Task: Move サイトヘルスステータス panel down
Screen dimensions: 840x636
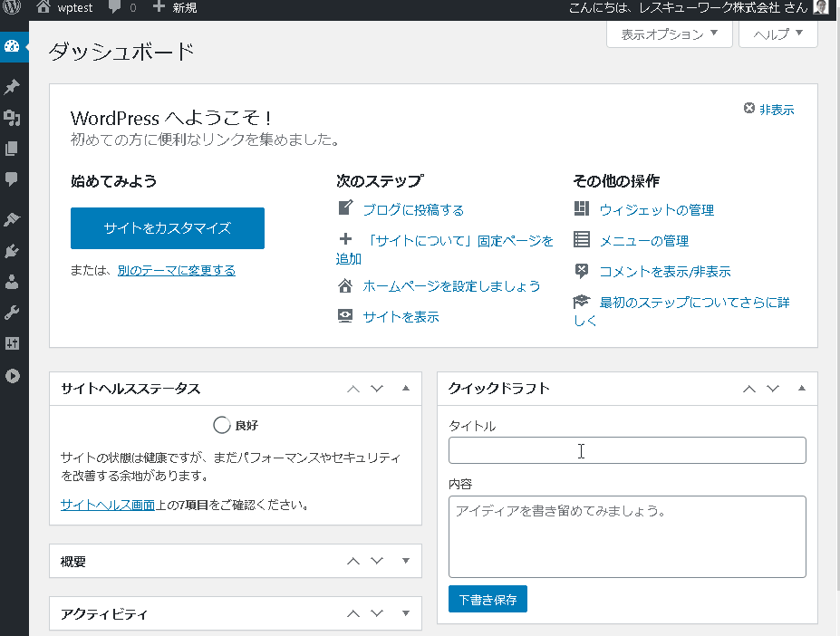Action: [377, 389]
